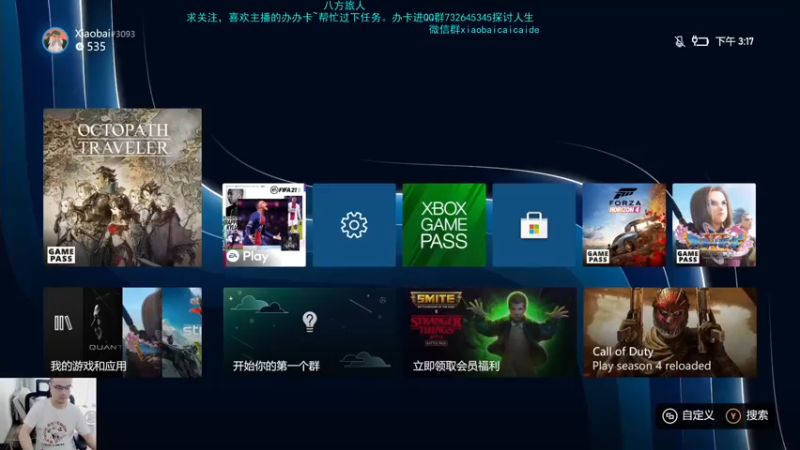The width and height of the screenshot is (800, 450).
Task: Click the Xiaobai gamertag text
Action: (x=105, y=34)
